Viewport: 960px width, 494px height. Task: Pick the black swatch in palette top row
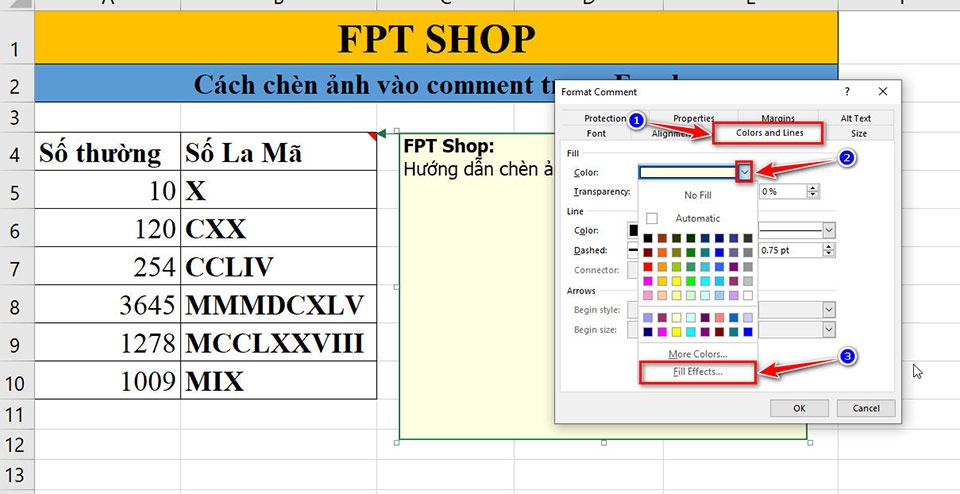pos(648,238)
